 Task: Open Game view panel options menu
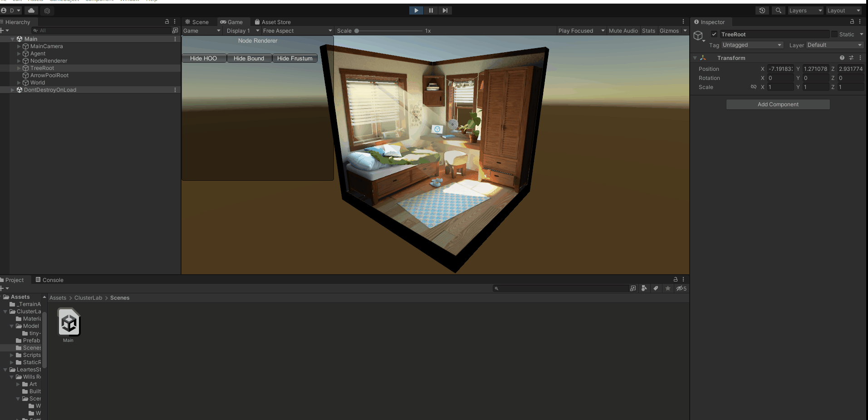pos(683,21)
